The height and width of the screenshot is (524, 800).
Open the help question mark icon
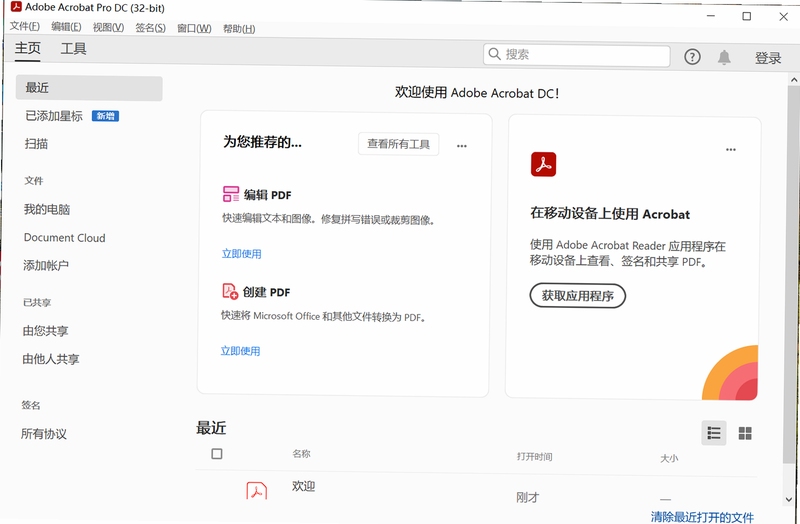[x=692, y=57]
